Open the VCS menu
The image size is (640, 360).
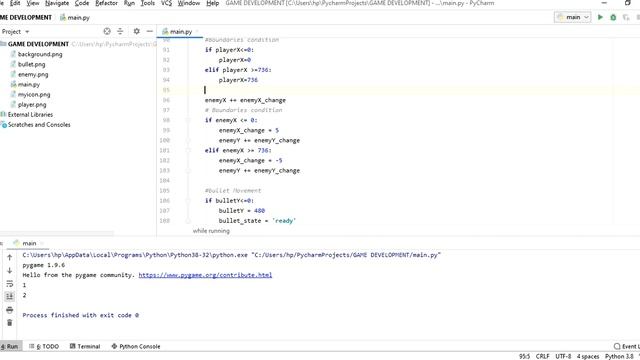tap(166, 3)
